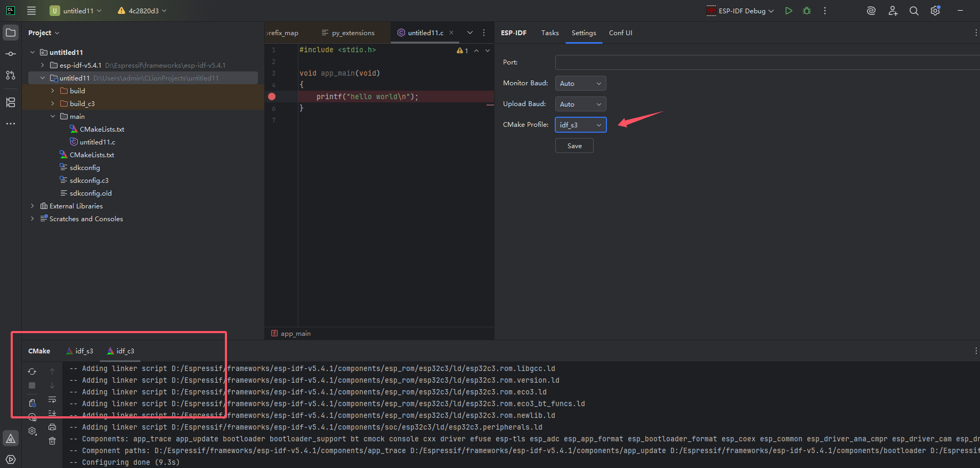The image size is (980, 468).
Task: Clear all CMake output with trash icon
Action: 52,441
